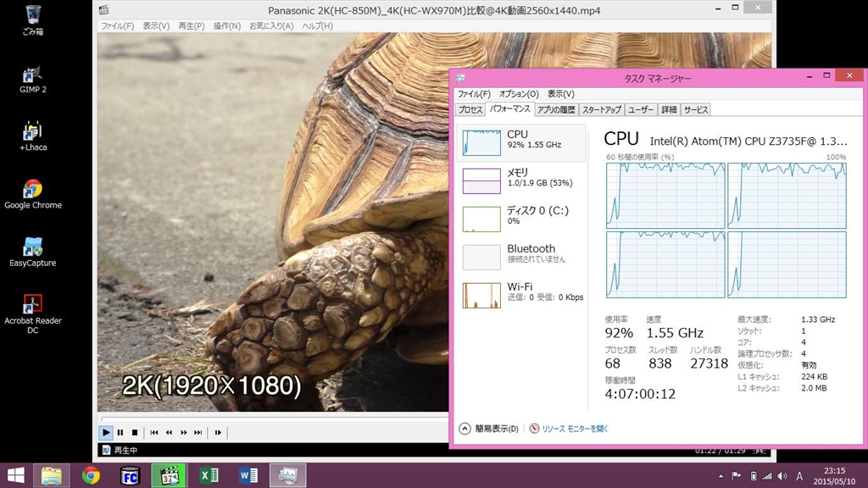
Task: Fast forward the video
Action: pyautogui.click(x=183, y=433)
